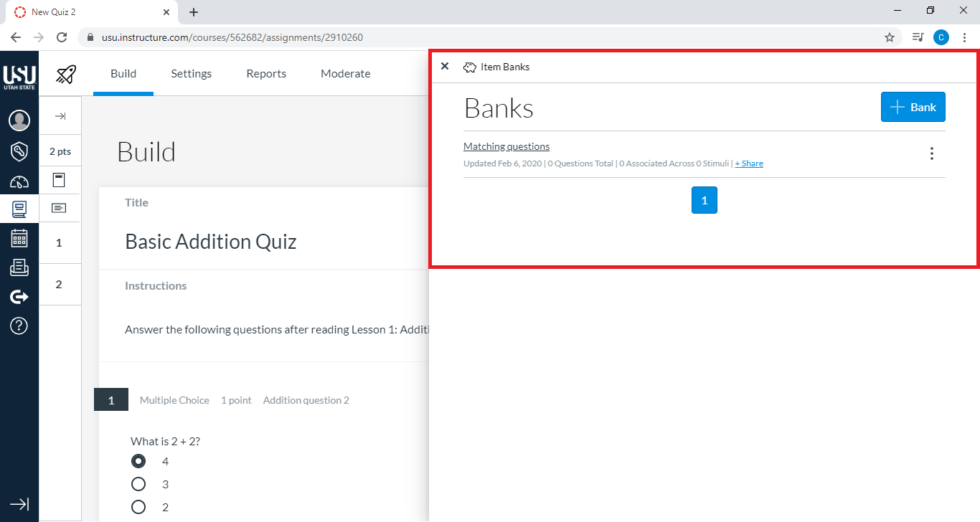Choose answer option 2
Image resolution: width=980 pixels, height=522 pixels.
[x=138, y=507]
